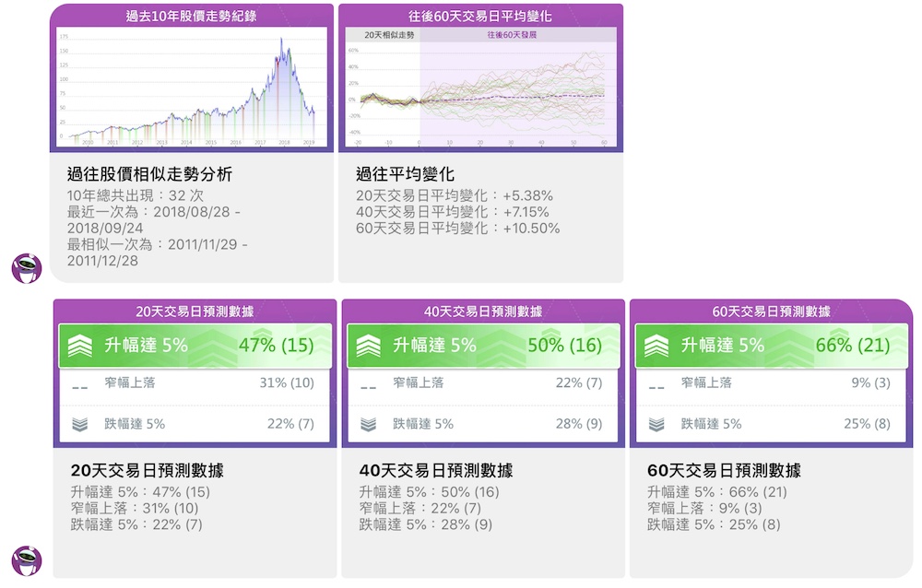Select 窄幅上落 9% (3) row in 60天 card
Screen dimensions: 922x588
(x=772, y=382)
